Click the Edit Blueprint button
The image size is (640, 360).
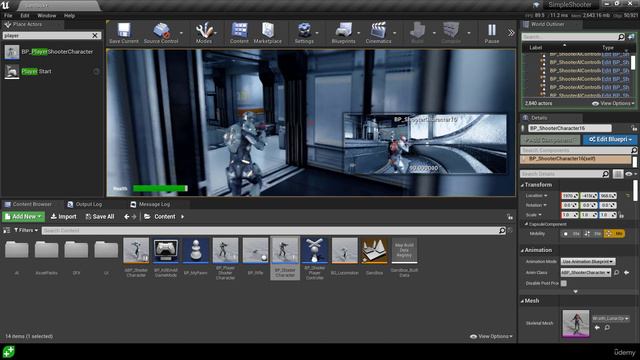tap(610, 140)
